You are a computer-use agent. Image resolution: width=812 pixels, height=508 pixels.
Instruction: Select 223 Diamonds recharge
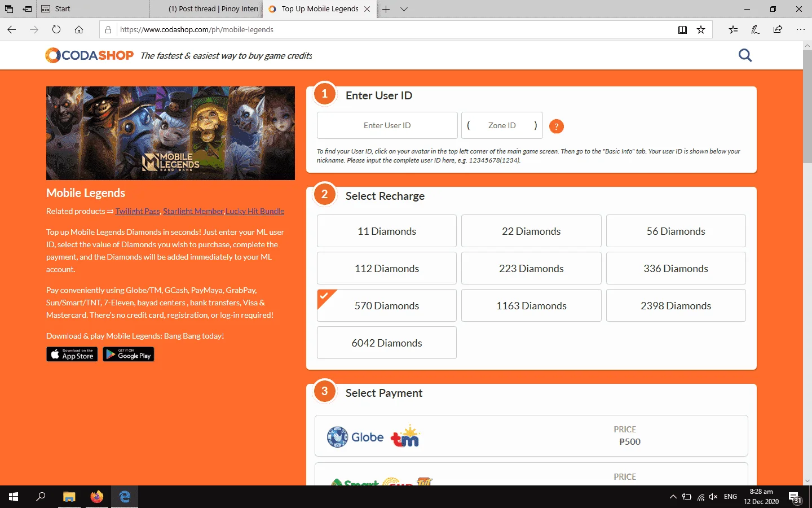pos(531,268)
